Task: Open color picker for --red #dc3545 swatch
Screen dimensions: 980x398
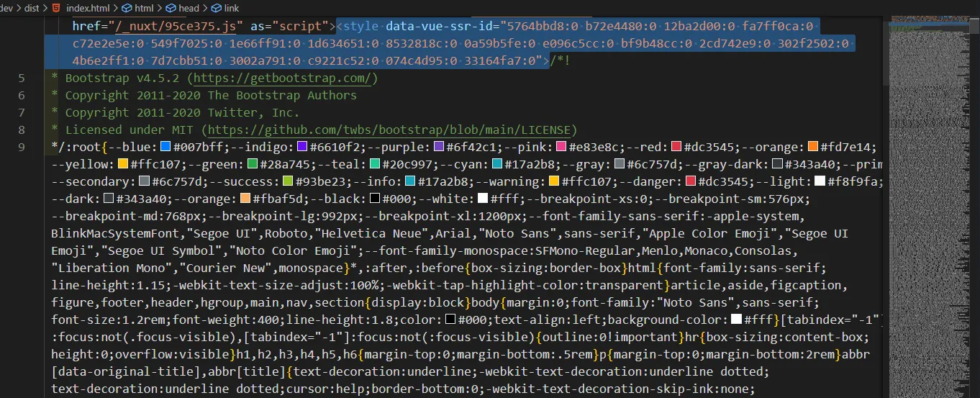Action: [x=676, y=147]
